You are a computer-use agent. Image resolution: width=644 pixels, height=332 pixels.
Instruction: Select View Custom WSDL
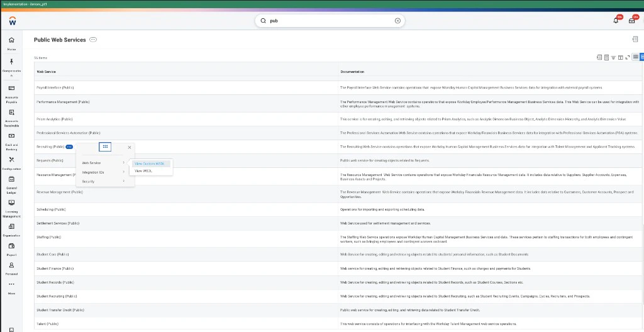[150, 163]
